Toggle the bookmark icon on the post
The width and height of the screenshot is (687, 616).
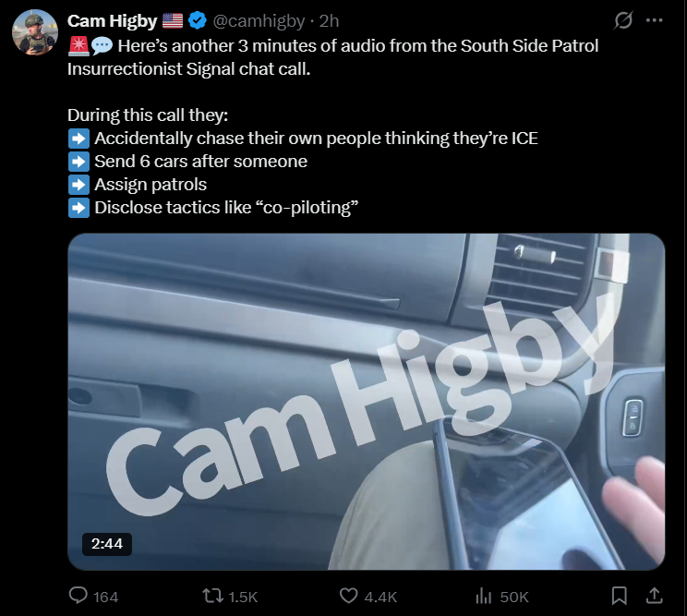click(619, 596)
